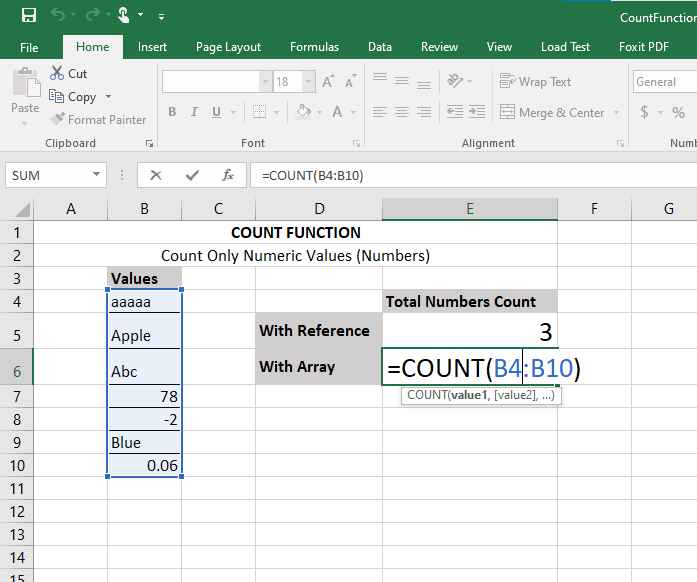This screenshot has width=697, height=582.
Task: Click the Copy icon
Action: [x=56, y=96]
